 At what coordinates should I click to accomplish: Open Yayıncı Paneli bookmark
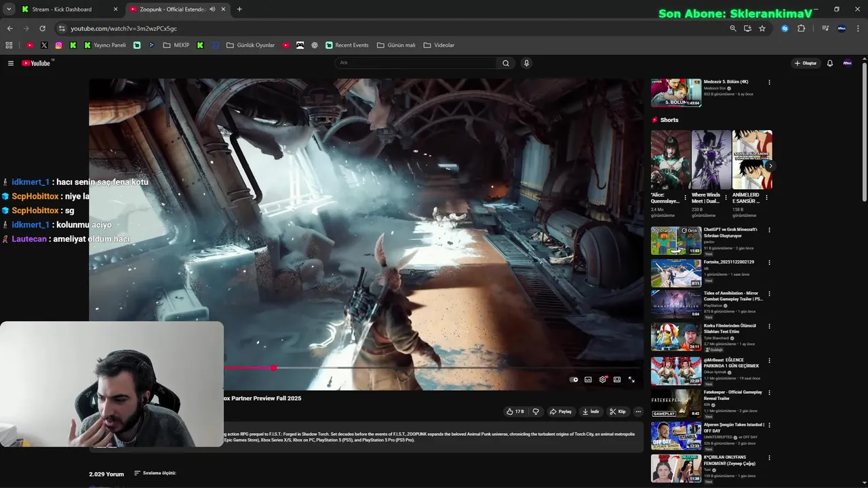point(105,45)
